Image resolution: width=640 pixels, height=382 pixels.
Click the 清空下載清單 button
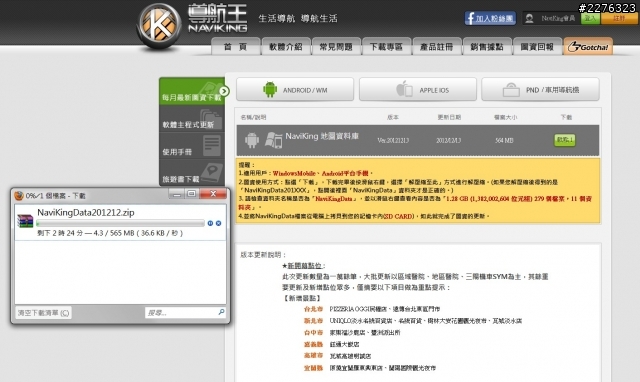43,313
